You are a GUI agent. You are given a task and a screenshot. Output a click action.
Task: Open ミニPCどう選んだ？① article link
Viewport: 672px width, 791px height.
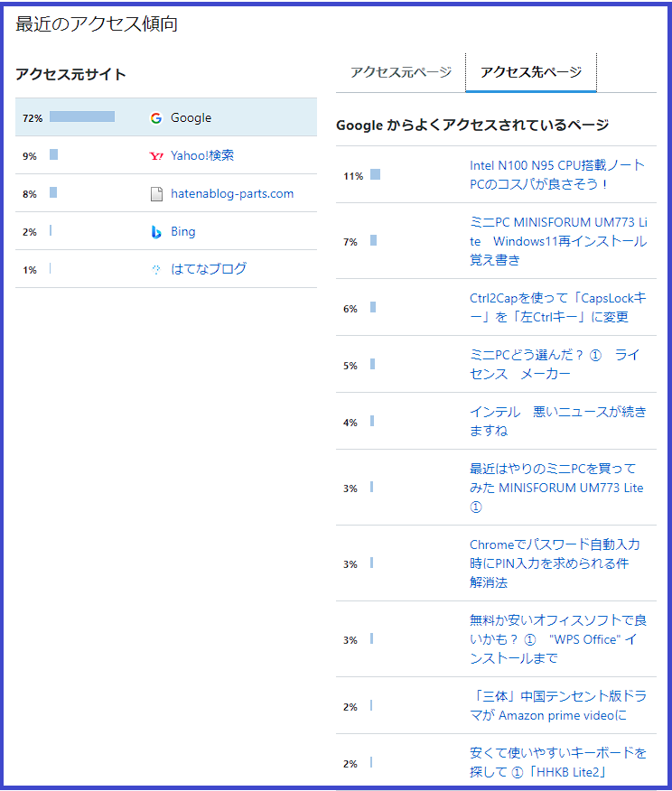(x=555, y=364)
